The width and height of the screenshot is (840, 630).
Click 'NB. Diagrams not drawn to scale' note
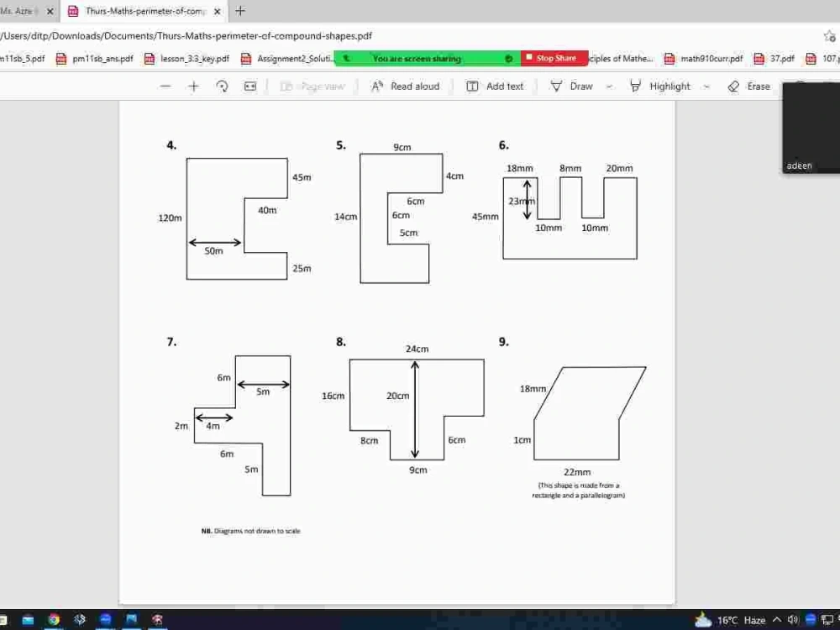tap(250, 531)
